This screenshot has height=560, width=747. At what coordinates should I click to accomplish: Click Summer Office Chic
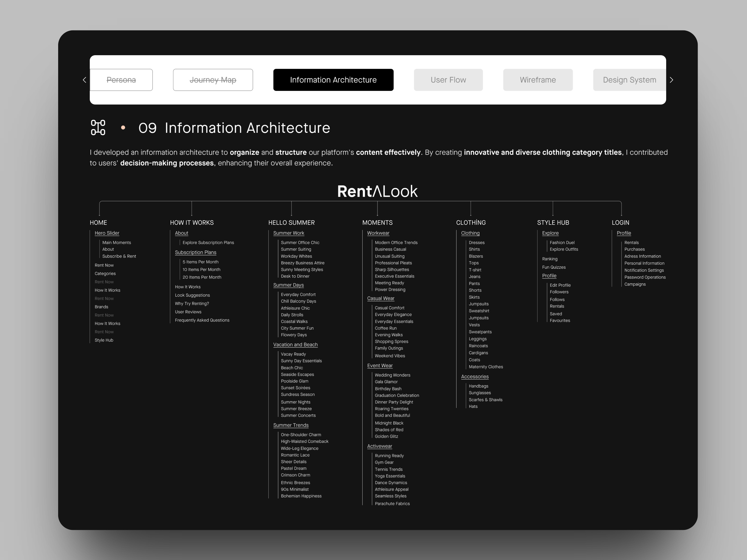(300, 243)
